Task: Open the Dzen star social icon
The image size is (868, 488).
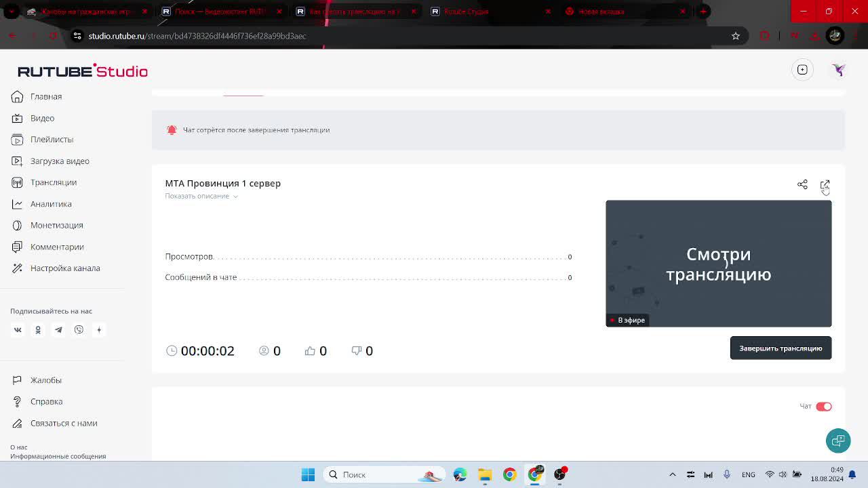Action: pos(99,330)
